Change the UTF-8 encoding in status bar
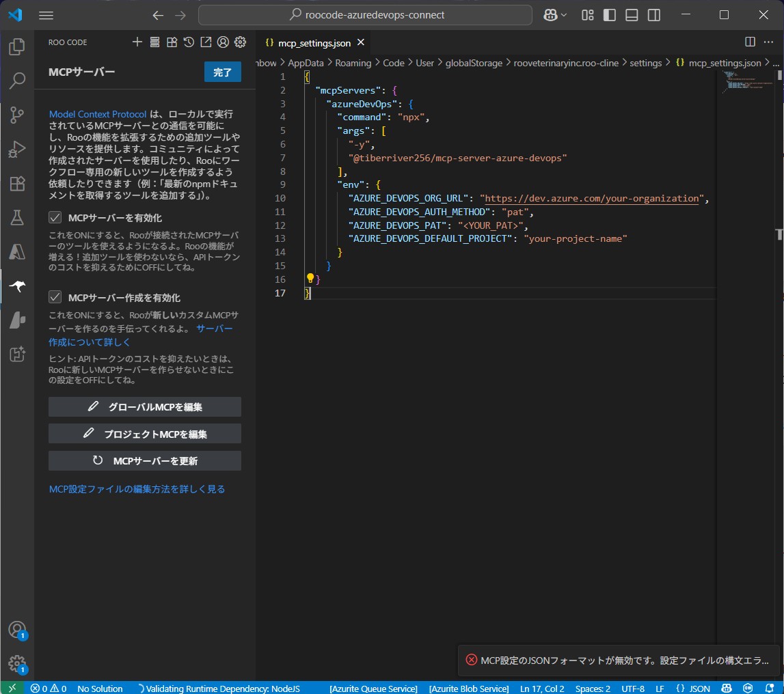Image resolution: width=784 pixels, height=694 pixels. pyautogui.click(x=632, y=688)
